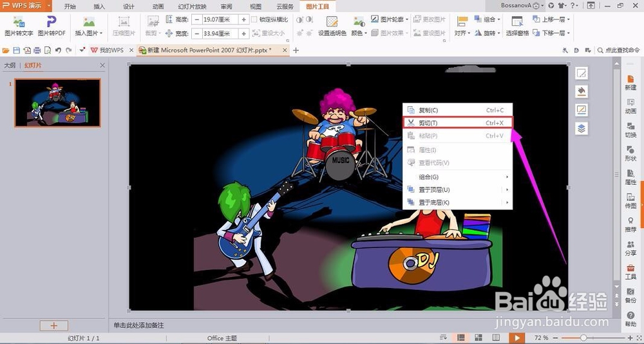Open 选择窗格 selection pane
Image resolution: width=644 pixels, height=344 pixels.
point(517,26)
